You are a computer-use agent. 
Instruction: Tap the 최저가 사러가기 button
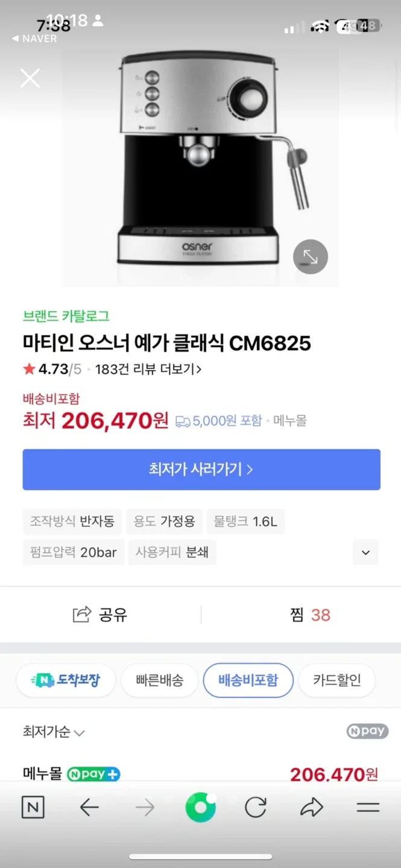coord(201,469)
